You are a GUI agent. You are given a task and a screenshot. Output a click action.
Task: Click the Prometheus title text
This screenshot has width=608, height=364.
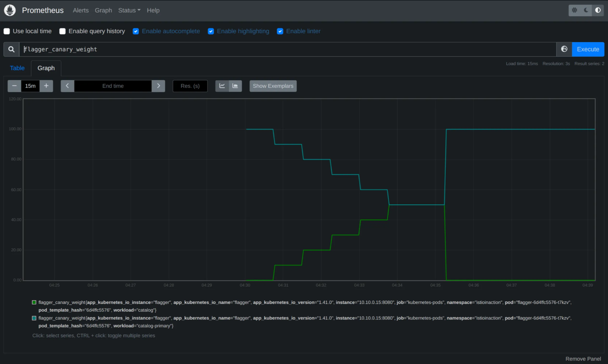pyautogui.click(x=43, y=10)
